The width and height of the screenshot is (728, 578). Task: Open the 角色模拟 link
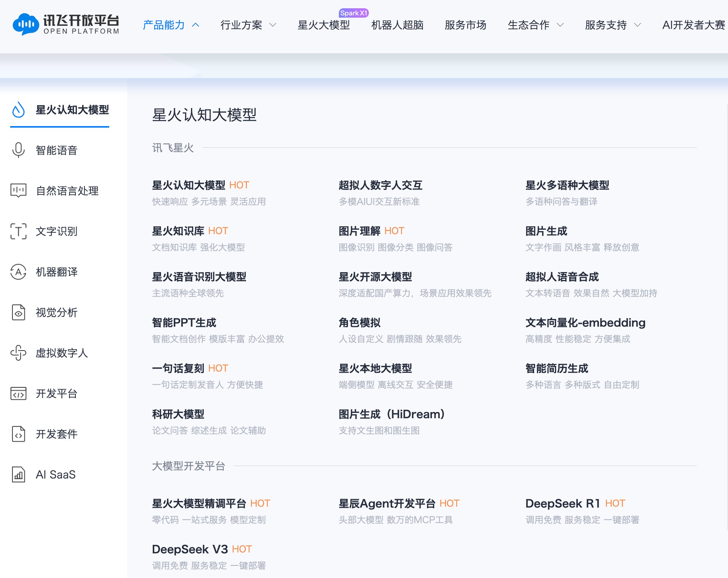(x=359, y=322)
